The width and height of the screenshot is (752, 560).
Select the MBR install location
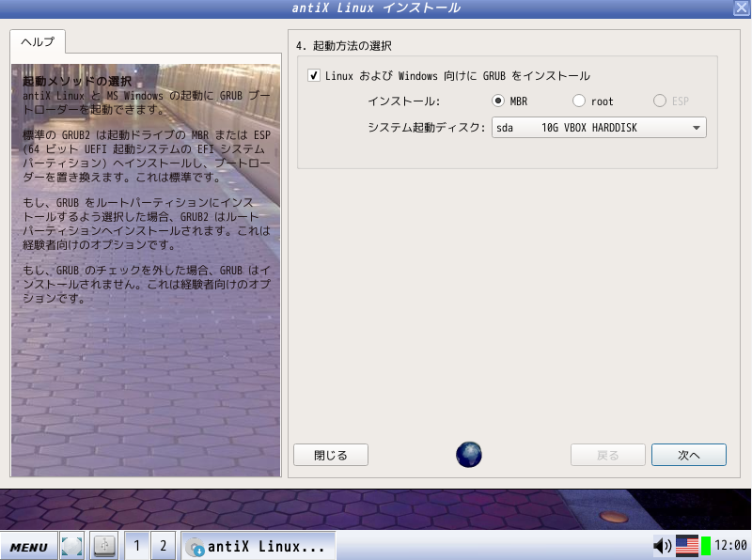coord(498,101)
